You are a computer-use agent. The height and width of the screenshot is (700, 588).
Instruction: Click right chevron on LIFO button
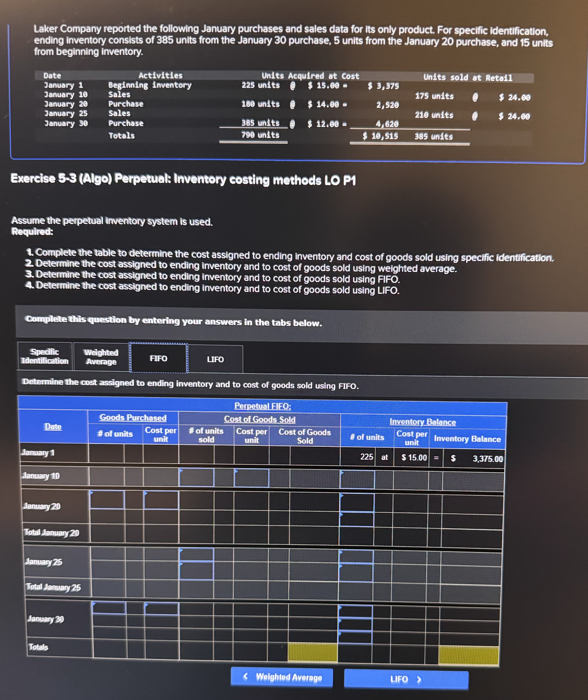[x=419, y=679]
